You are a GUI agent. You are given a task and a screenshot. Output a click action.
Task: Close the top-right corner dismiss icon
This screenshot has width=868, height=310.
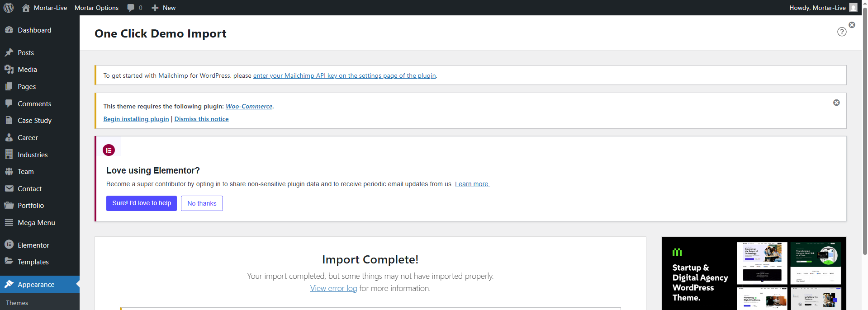tap(852, 25)
